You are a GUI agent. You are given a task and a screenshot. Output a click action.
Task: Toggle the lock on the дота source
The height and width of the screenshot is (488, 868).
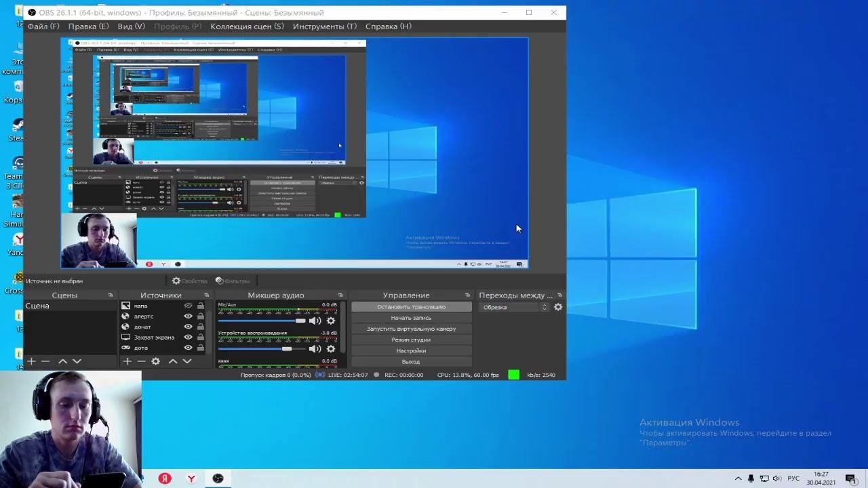(x=201, y=348)
